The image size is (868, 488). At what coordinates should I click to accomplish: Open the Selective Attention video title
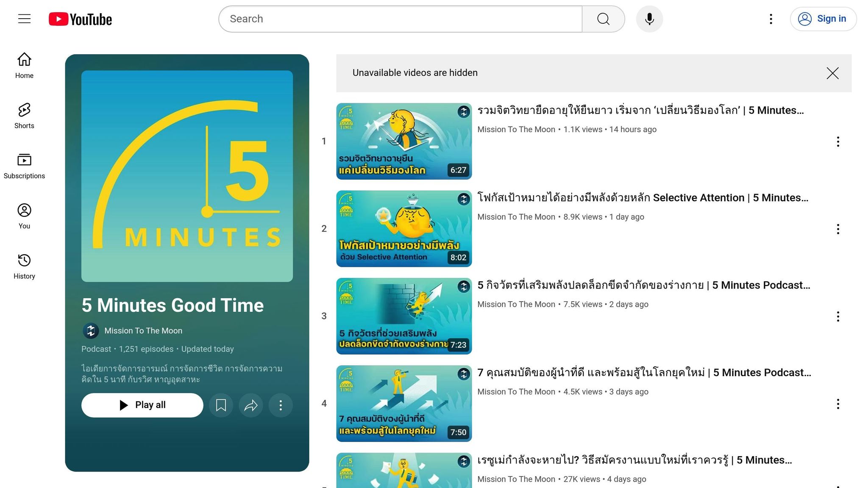[x=643, y=198]
